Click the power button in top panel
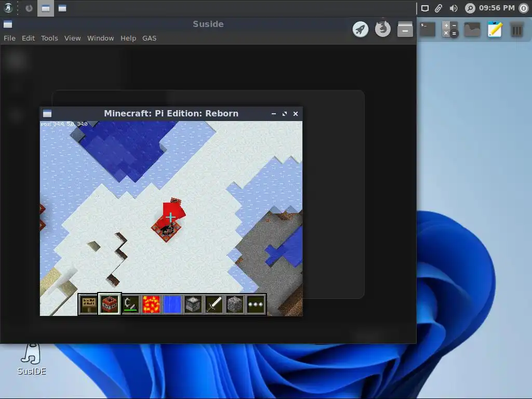The image size is (532, 399). point(524,8)
